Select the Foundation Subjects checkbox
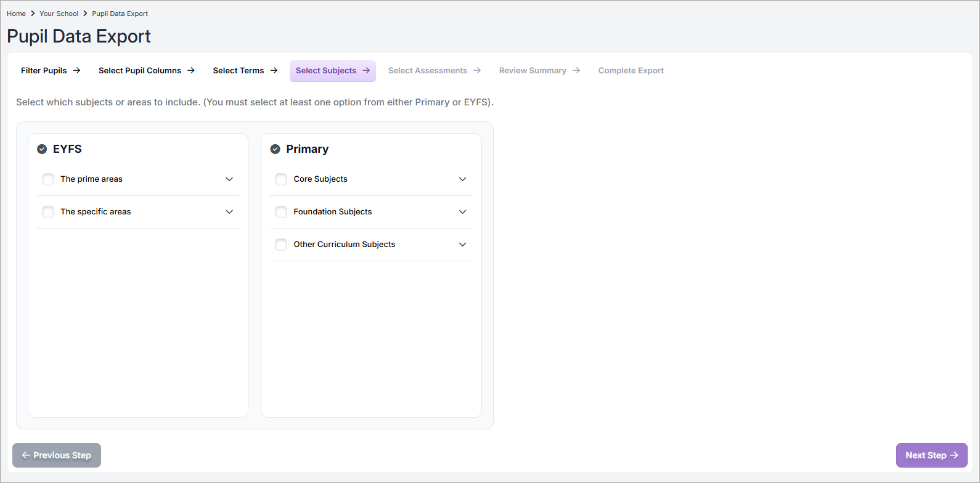980x483 pixels. pos(281,212)
